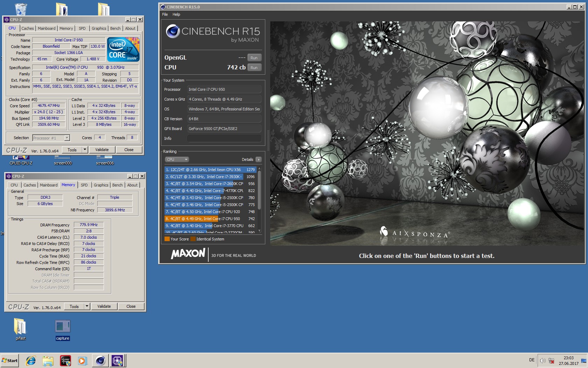Screen dimensions: 588x368
Task: Click the Processor field in Your System
Action: (x=224, y=89)
